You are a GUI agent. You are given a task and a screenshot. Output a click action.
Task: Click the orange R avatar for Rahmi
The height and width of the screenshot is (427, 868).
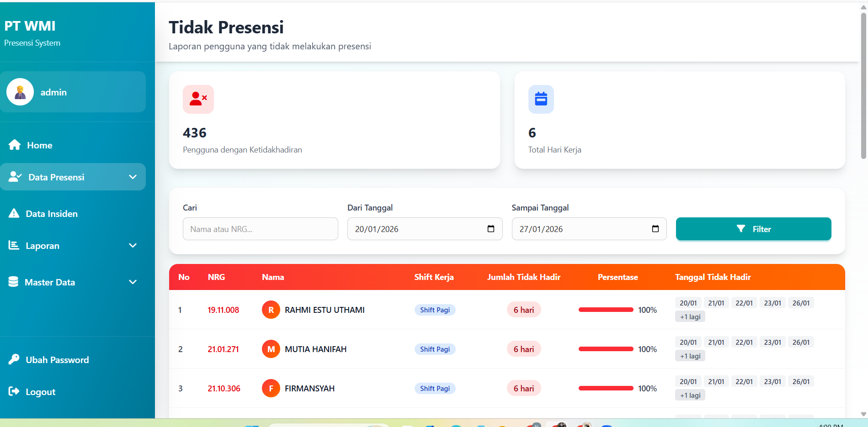coord(271,310)
